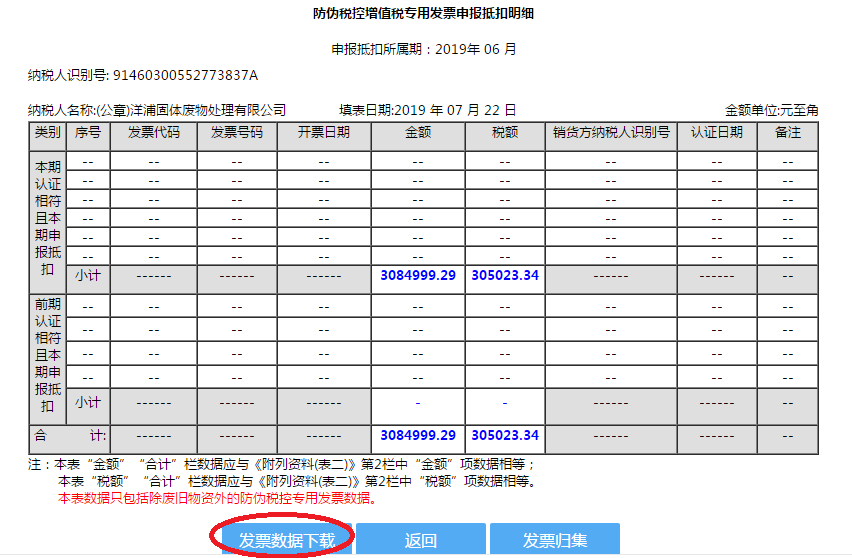852x558 pixels.
Task: Open 发票归集 button
Action: [555, 540]
